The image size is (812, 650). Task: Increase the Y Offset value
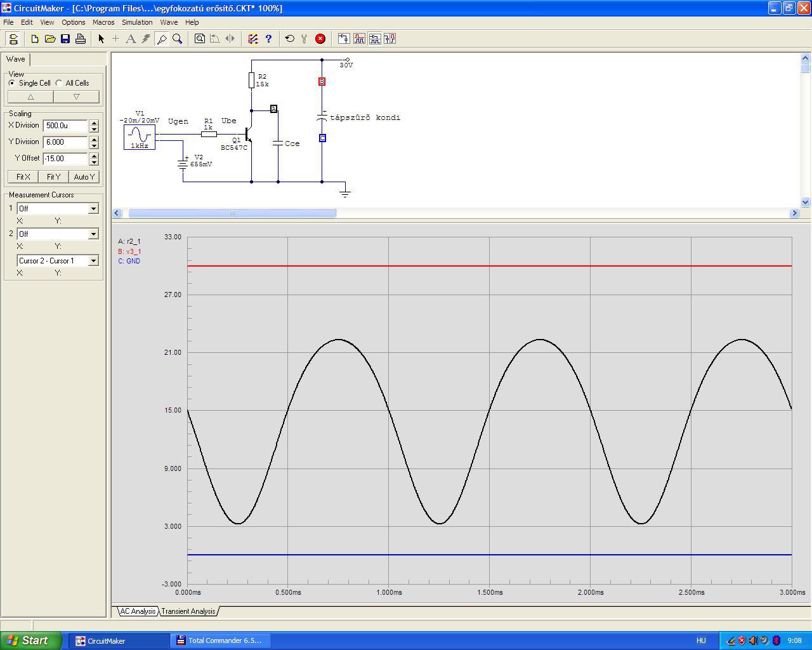94,156
